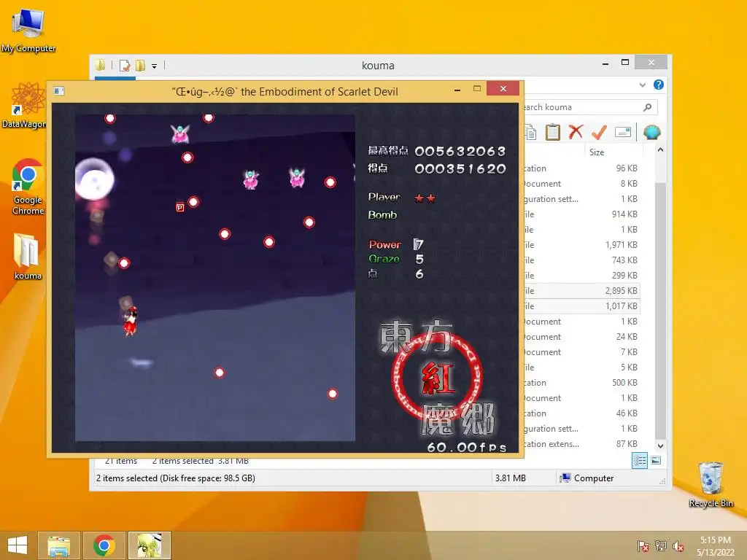The height and width of the screenshot is (560, 747).
Task: Click the folder system icon of kouma window
Action: (x=101, y=65)
